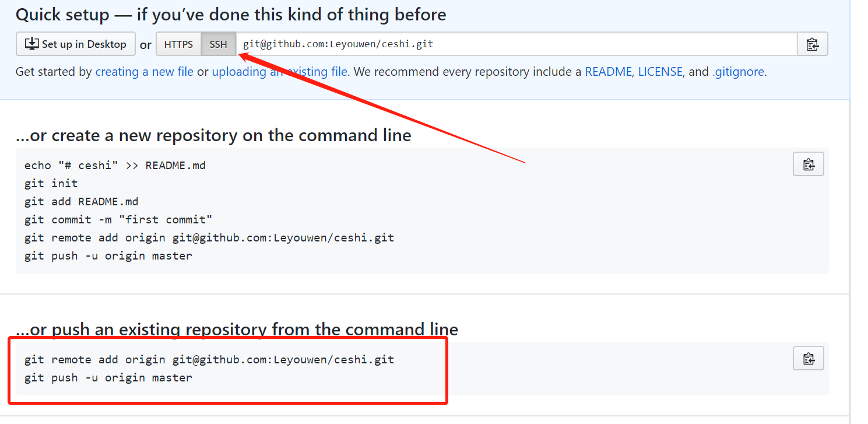This screenshot has width=868, height=424.
Task: Open the uploading an existing file link
Action: pyautogui.click(x=280, y=72)
